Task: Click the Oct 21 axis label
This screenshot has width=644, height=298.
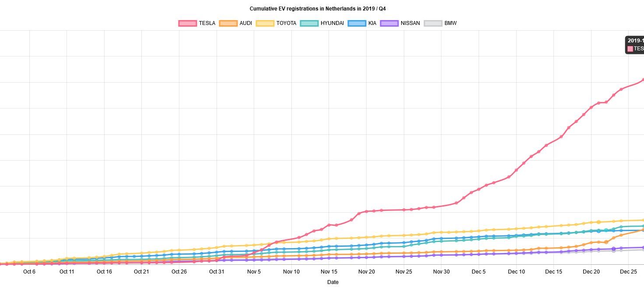Action: (142, 272)
